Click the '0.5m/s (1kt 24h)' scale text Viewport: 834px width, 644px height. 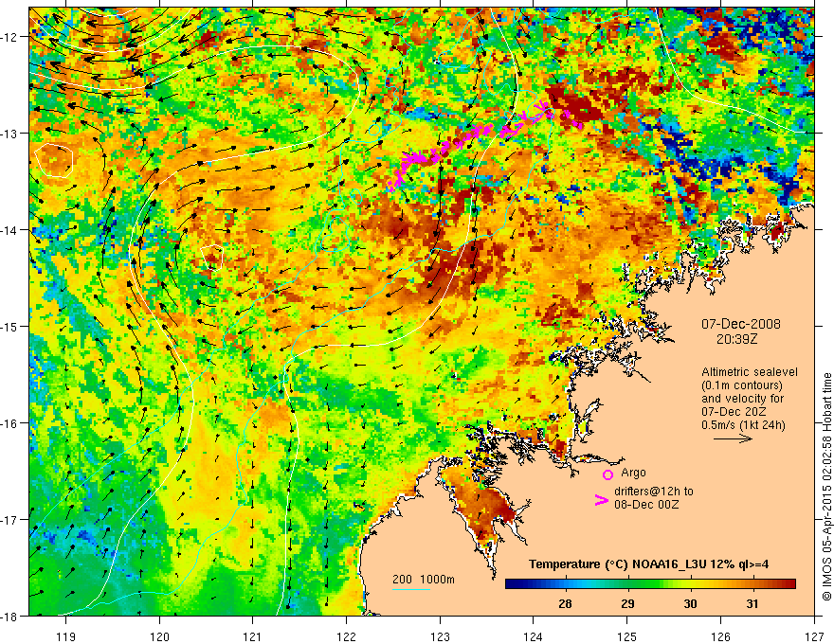coord(744,425)
